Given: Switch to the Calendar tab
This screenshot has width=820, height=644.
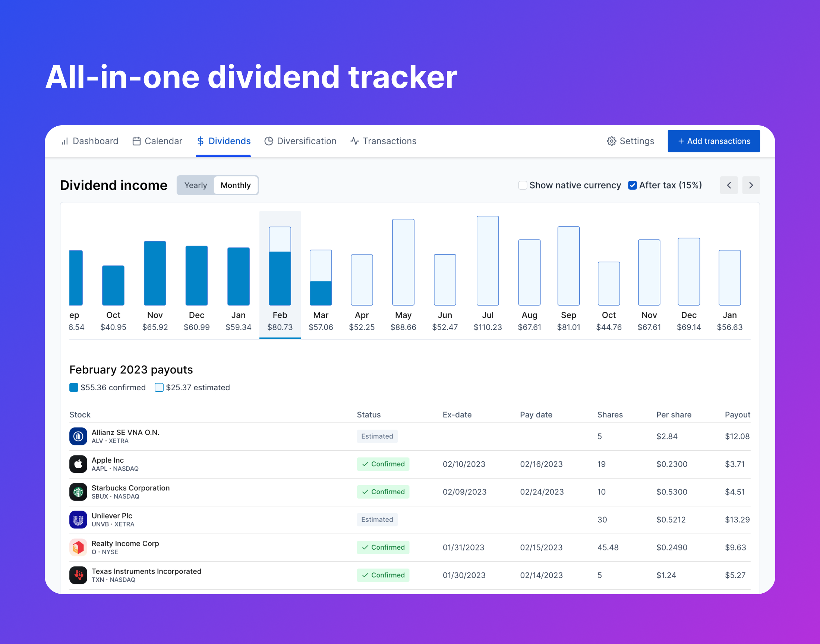Looking at the screenshot, I should click(157, 141).
